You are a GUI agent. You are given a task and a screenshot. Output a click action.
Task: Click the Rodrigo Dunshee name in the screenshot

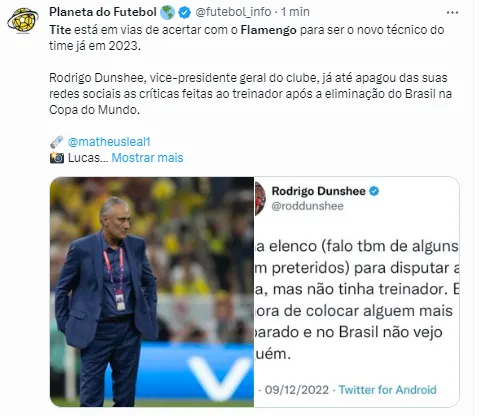tap(319, 191)
